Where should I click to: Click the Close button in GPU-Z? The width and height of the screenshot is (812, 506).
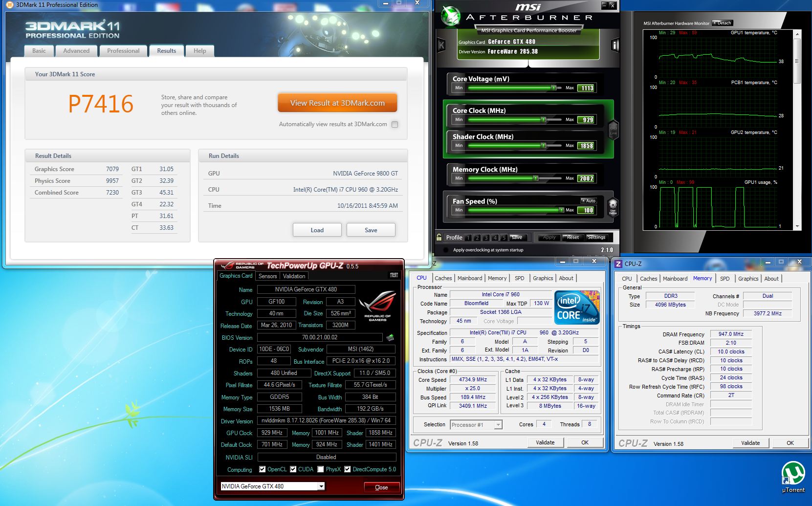(x=382, y=487)
